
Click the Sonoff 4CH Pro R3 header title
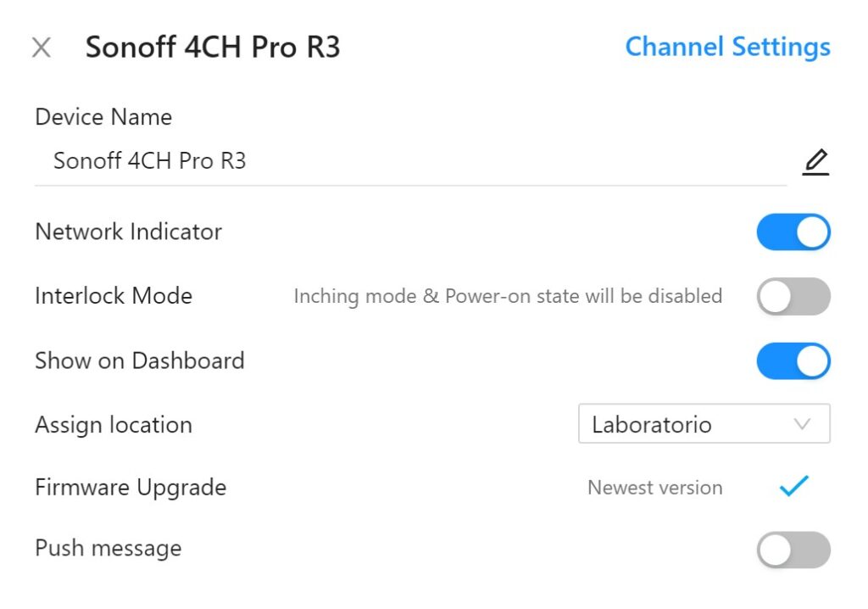click(x=213, y=47)
